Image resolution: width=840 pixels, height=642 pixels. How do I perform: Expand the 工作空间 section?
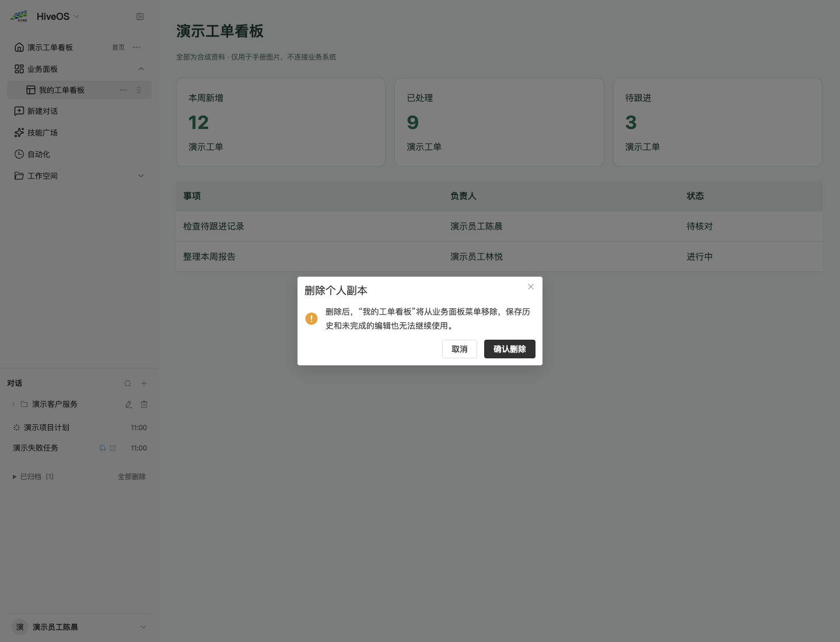[141, 176]
